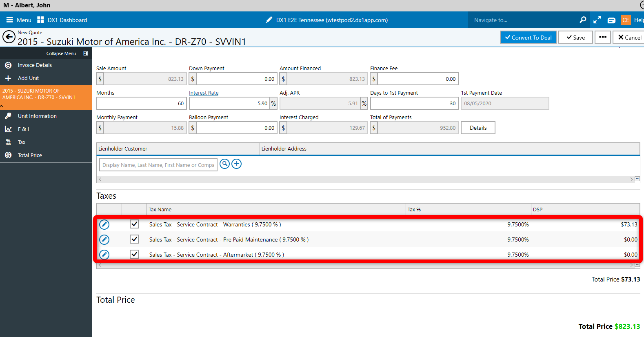Click the Down Payment input field

coord(237,79)
